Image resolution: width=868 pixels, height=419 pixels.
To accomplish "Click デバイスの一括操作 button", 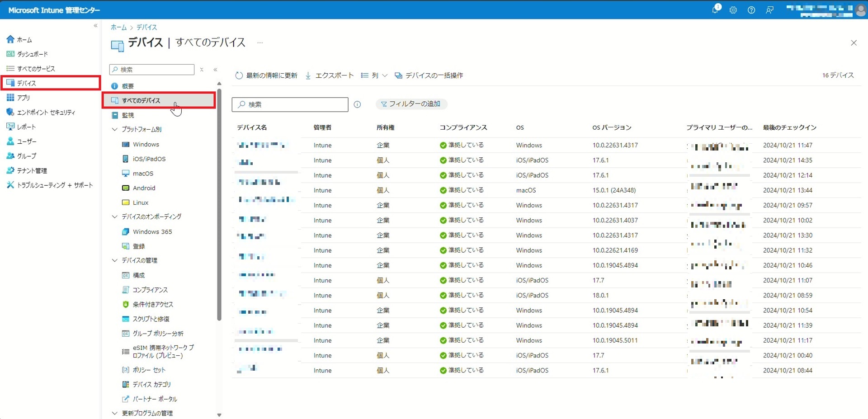I will pyautogui.click(x=429, y=75).
